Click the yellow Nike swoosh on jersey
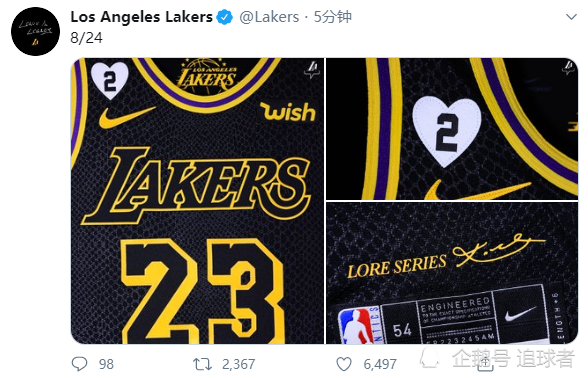 pos(127,116)
